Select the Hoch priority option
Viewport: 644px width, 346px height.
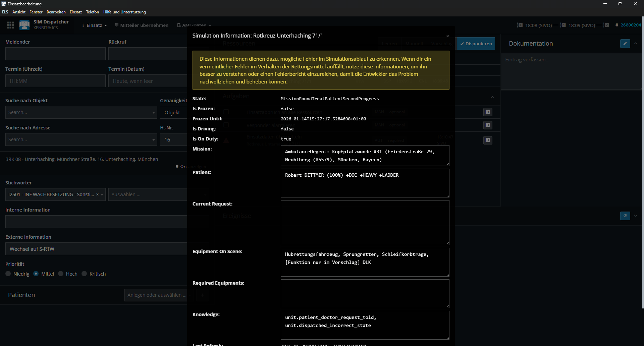61,274
